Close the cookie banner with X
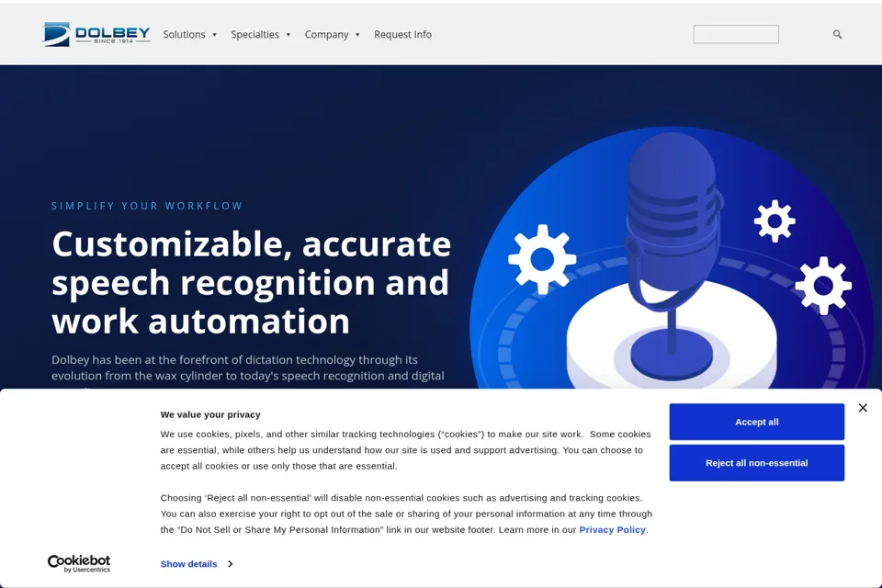Screen dimensions: 882x588 863,408
